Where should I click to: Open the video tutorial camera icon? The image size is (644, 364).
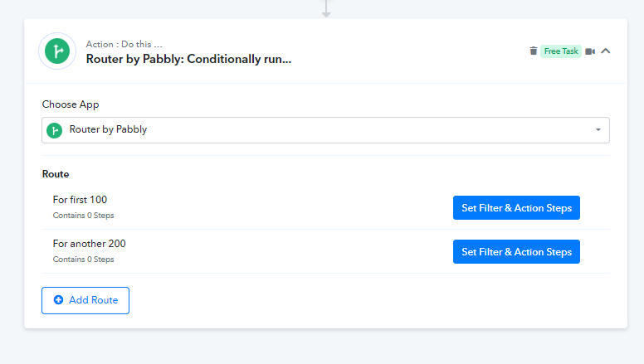[590, 51]
